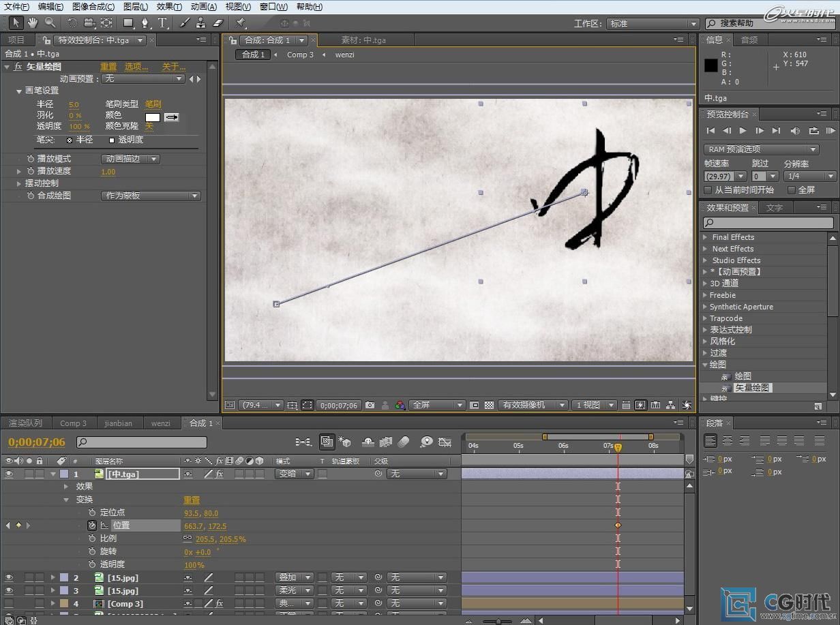
Task: Open the 文件(F) menu
Action: pos(16,7)
